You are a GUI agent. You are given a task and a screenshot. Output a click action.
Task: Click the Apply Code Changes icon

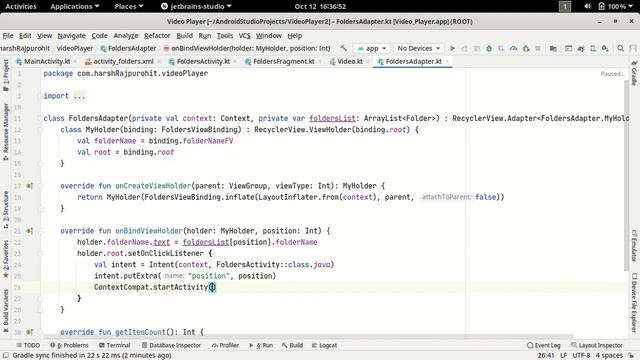[x=476, y=48]
